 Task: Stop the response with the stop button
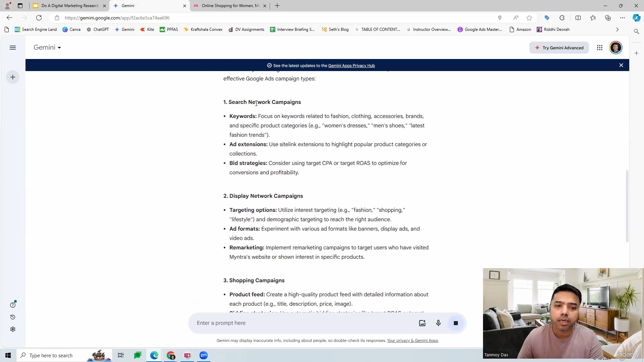pos(456,323)
